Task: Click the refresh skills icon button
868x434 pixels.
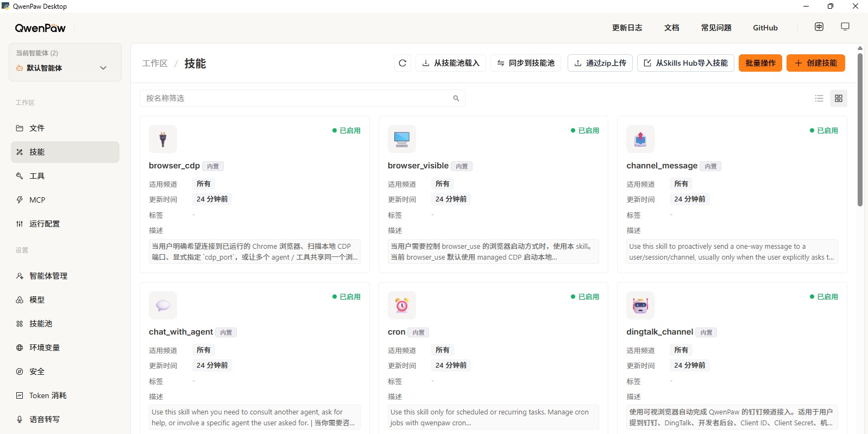Action: pos(402,63)
